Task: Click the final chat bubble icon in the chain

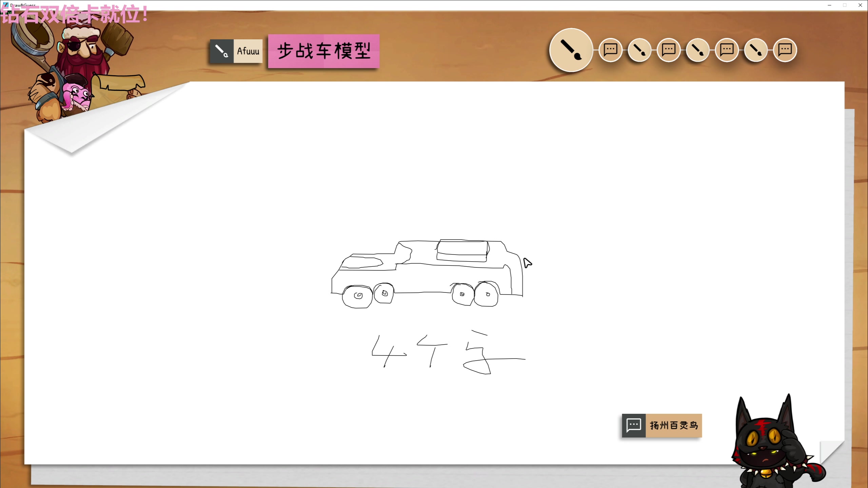Action: (785, 50)
